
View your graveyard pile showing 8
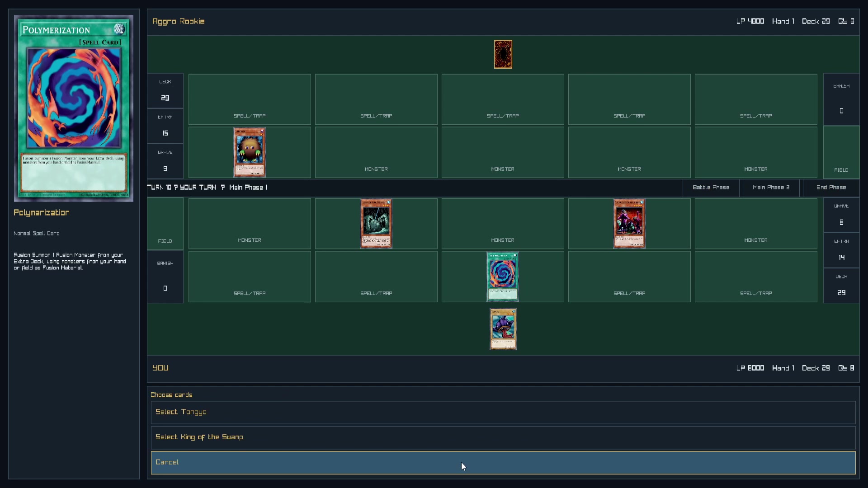[841, 215]
